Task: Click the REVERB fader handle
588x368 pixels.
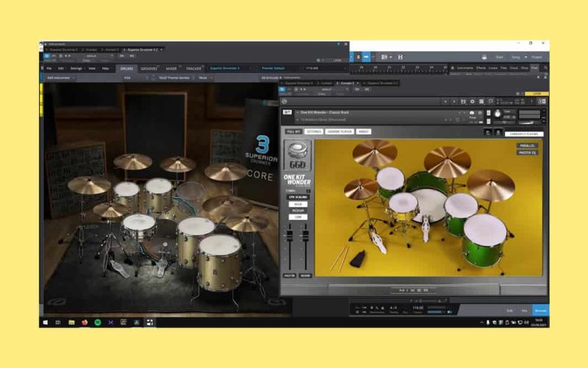Action: tap(306, 235)
